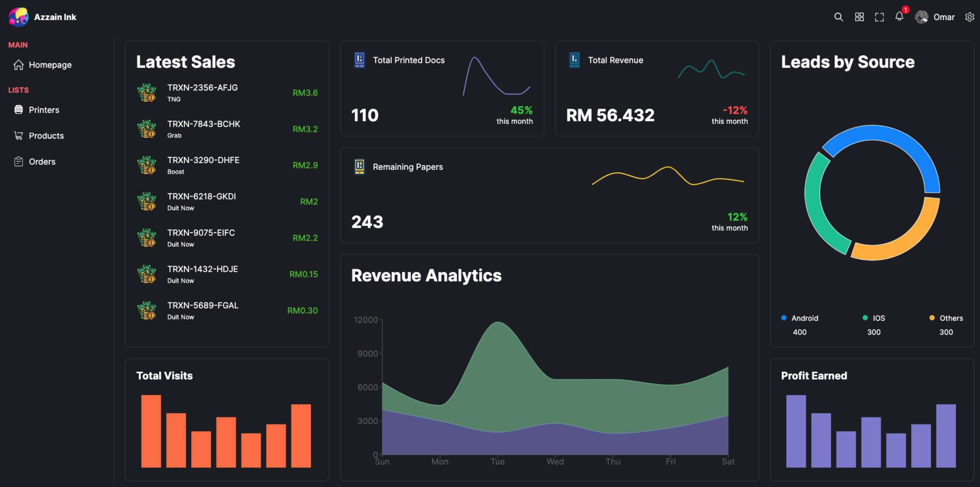Screen dimensions: 980x487
Task: Toggle fullscreen expand icon
Action: point(879,17)
